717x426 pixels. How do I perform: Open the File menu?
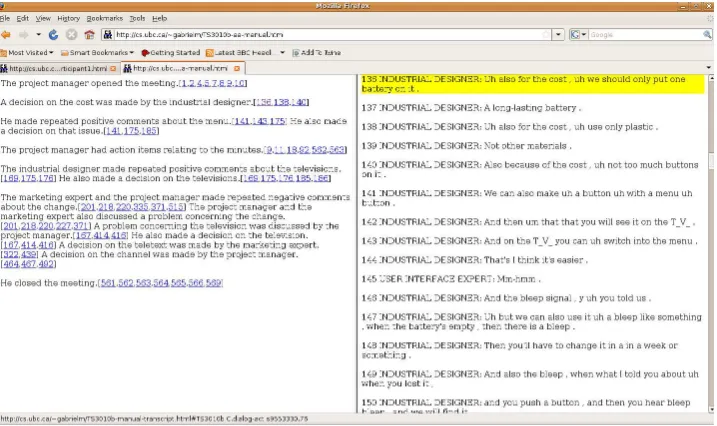pyautogui.click(x=5, y=18)
